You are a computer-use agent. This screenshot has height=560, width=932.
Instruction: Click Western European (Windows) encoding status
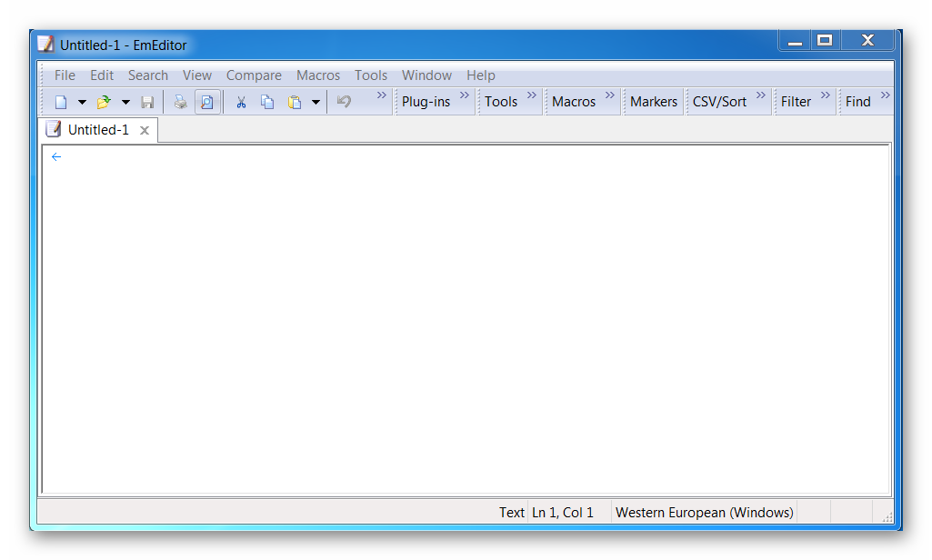tap(705, 513)
